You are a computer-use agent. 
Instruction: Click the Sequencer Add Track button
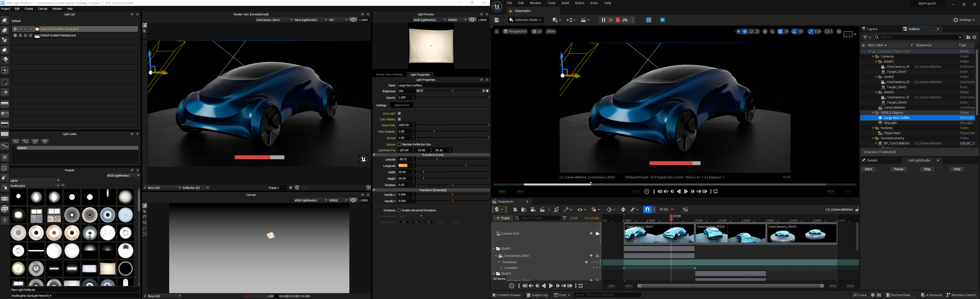(x=503, y=218)
